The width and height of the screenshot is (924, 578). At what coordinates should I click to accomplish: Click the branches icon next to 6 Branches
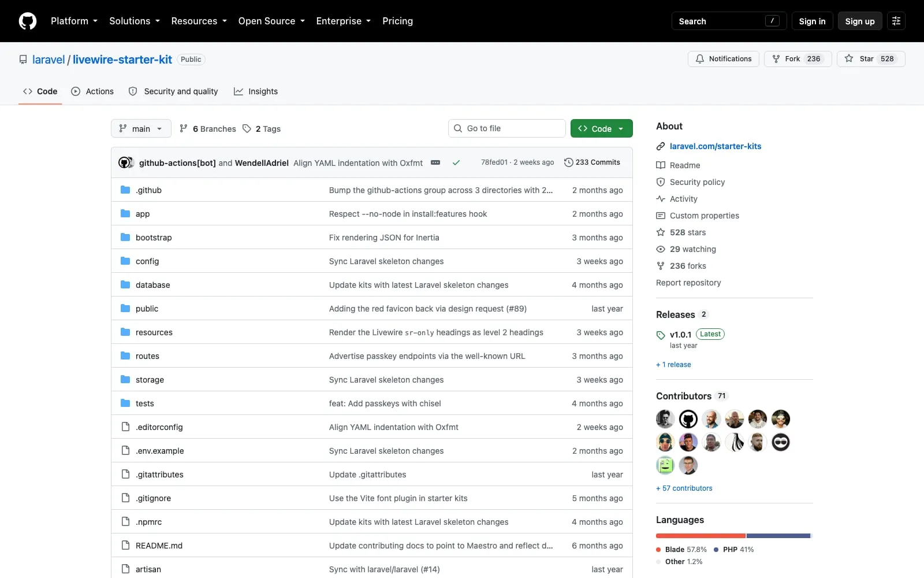tap(184, 128)
